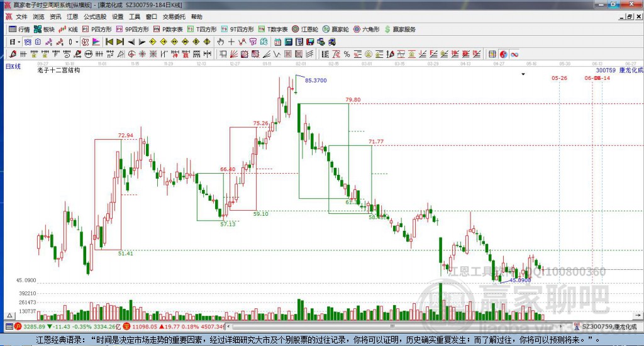Click the SZ300759,康龙化成 status entry
This screenshot has width=644, height=346.
click(609, 326)
